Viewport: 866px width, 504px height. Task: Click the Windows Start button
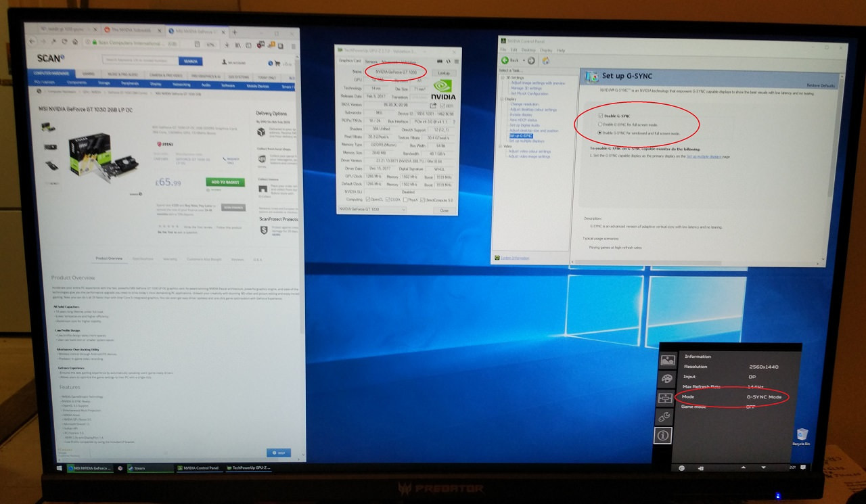pyautogui.click(x=60, y=467)
